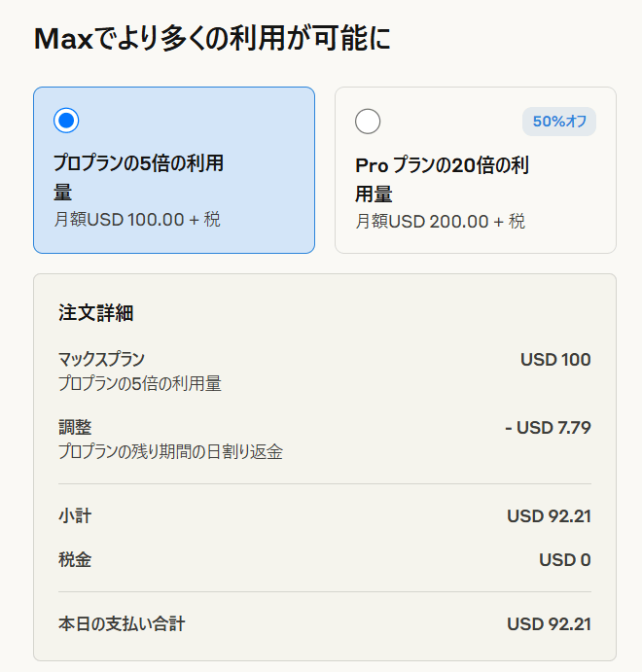642x672 pixels.
Task: Click the 月額USD 100.00 + 税 price text
Action: coord(137,220)
